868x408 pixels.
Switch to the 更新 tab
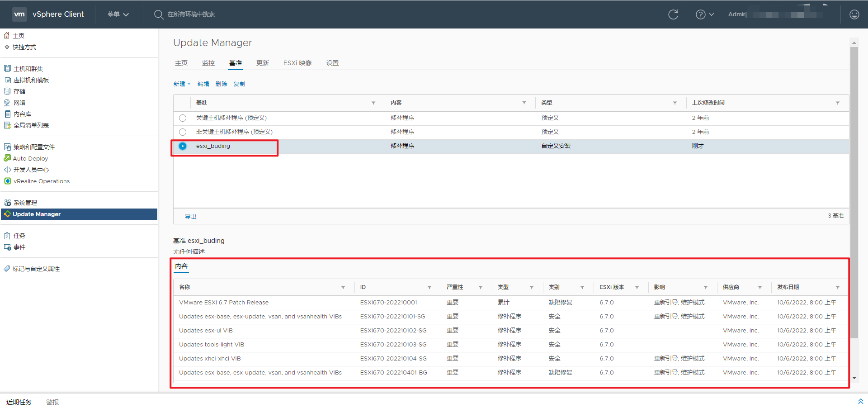point(263,63)
